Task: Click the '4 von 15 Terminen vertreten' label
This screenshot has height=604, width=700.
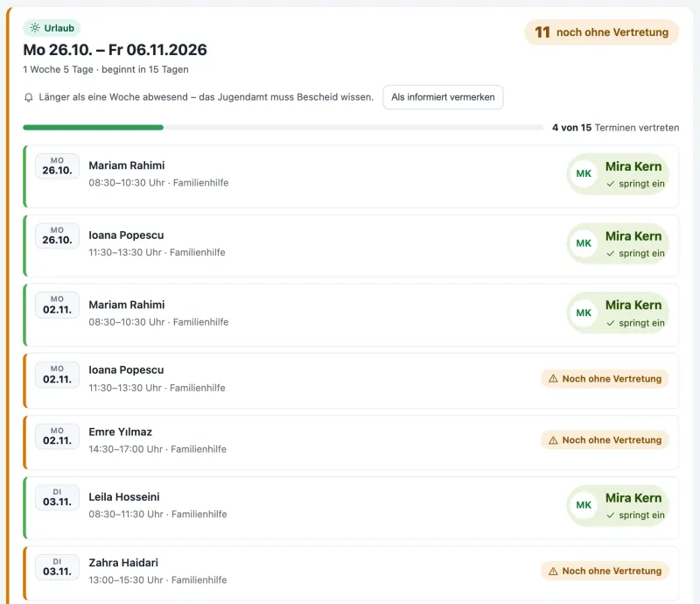Action: coord(616,128)
